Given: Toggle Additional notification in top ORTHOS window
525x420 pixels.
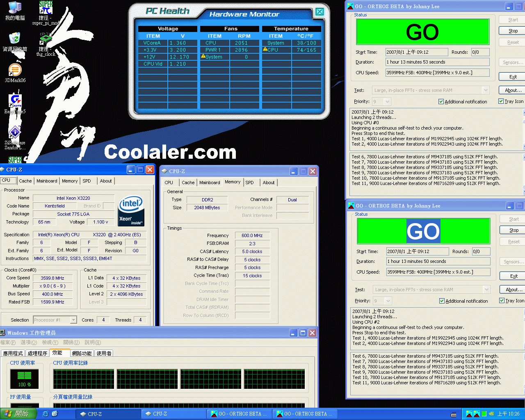Looking at the screenshot, I should 441,102.
